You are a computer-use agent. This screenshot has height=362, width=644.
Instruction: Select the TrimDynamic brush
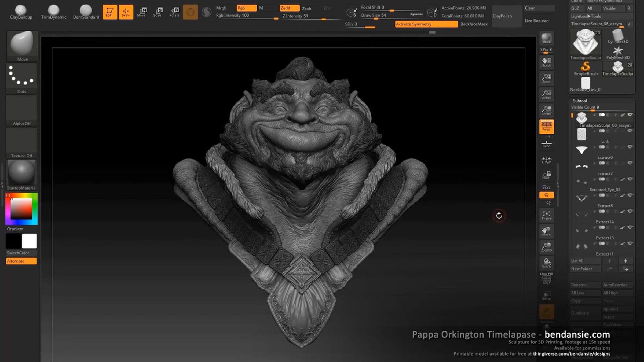pos(54,12)
